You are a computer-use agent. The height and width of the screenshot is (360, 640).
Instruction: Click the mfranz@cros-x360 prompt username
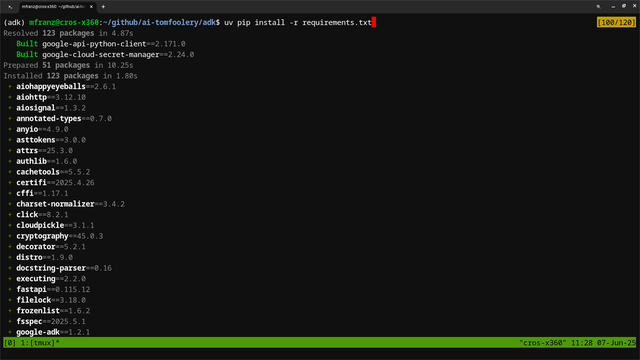pyautogui.click(x=64, y=22)
